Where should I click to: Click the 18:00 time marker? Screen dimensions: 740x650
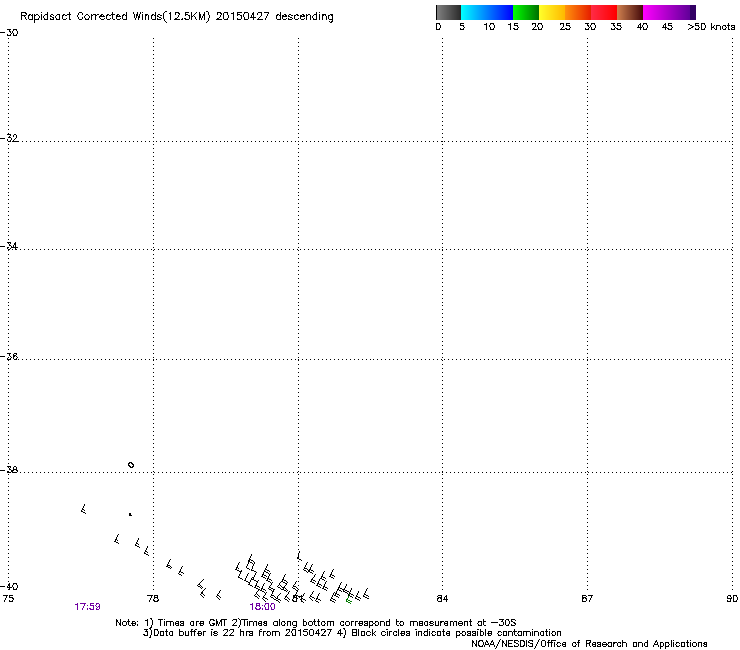(x=262, y=607)
